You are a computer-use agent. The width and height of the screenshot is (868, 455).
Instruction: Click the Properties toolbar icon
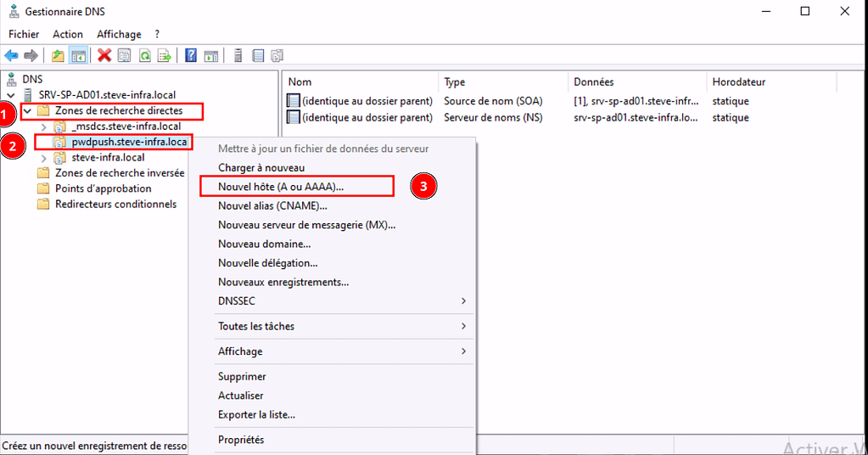(124, 56)
